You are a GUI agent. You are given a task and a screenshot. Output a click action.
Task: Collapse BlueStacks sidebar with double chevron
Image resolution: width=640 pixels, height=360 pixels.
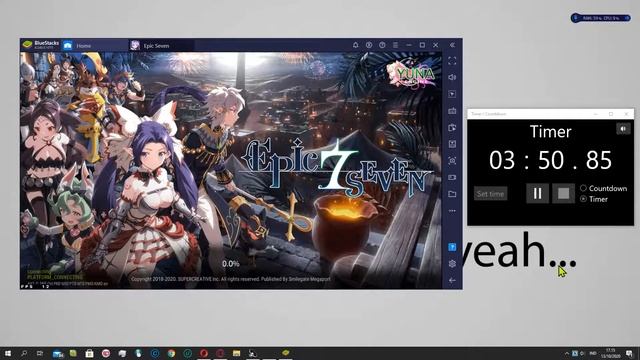[x=452, y=45]
